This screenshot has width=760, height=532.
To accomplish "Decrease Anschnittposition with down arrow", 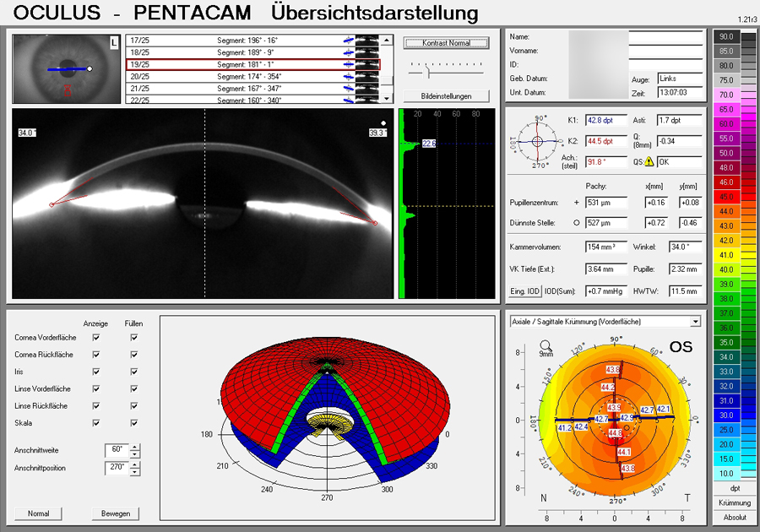I will pos(135,472).
